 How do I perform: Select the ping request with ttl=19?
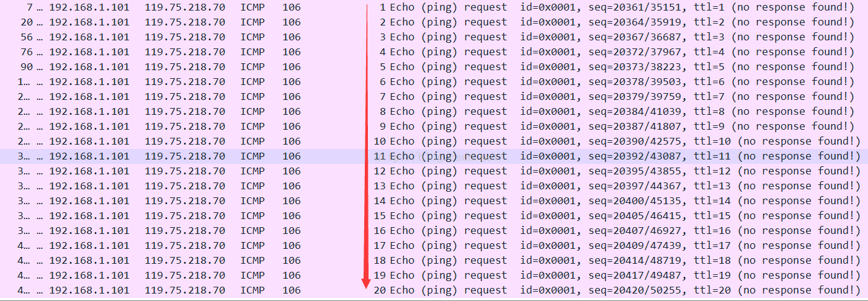[x=434, y=276]
